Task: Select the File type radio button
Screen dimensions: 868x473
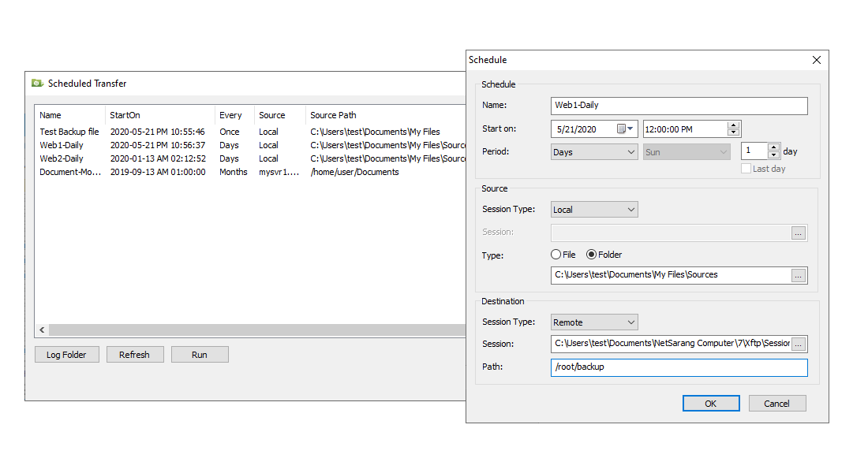Action: (556, 255)
